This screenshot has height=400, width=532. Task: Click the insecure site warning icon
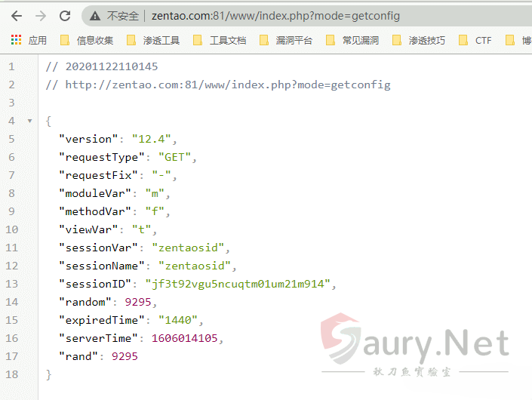tap(94, 16)
